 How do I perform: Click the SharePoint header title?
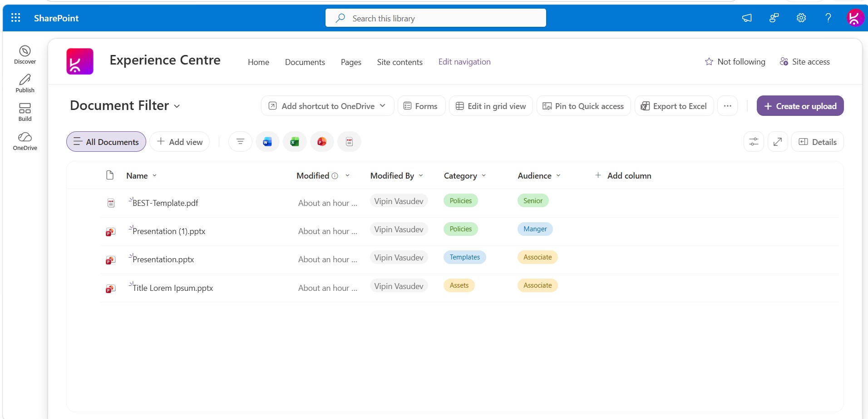tap(56, 18)
